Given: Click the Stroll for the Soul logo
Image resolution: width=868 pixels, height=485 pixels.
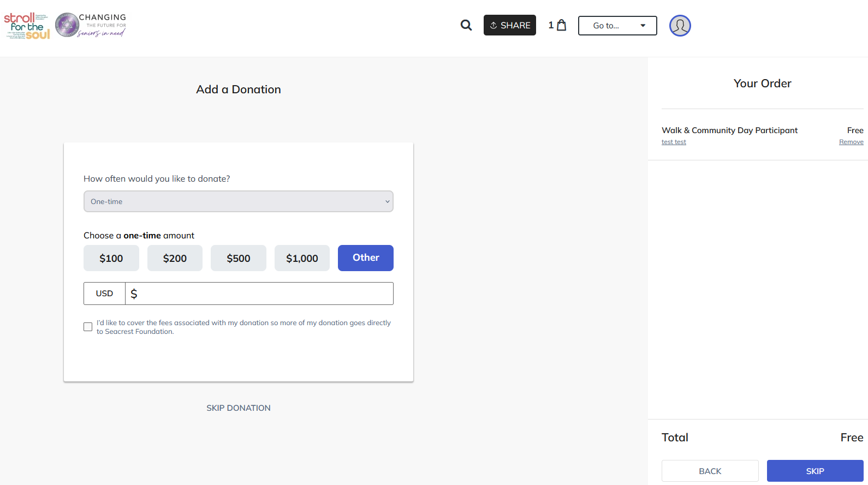Looking at the screenshot, I should click(x=27, y=26).
